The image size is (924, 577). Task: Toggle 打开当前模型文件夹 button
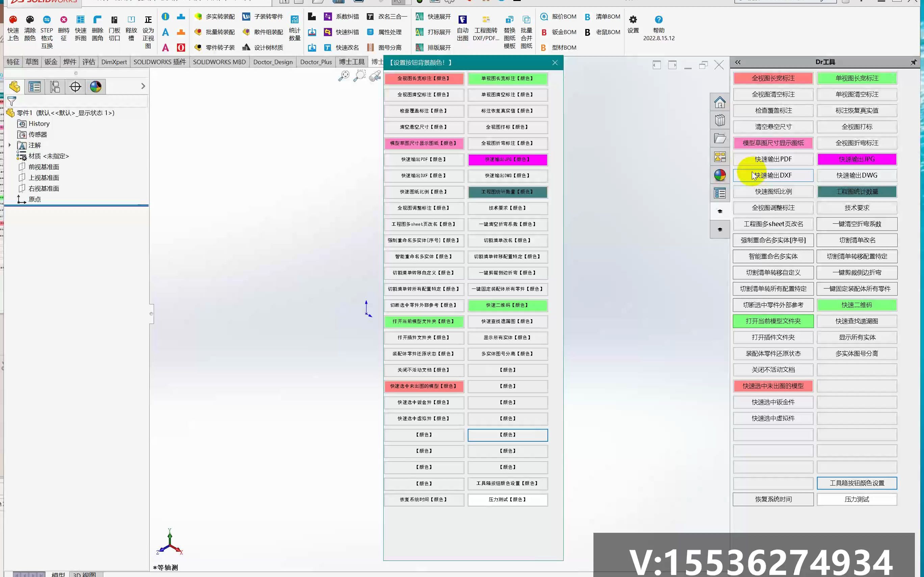click(x=773, y=321)
